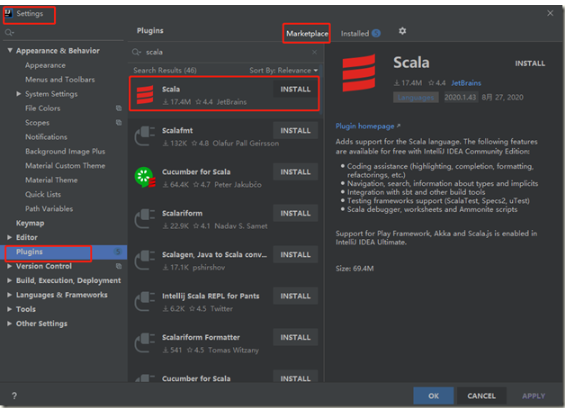Switch to the Marketplace tab
Viewport: 565px width, 408px height.
pyautogui.click(x=307, y=34)
